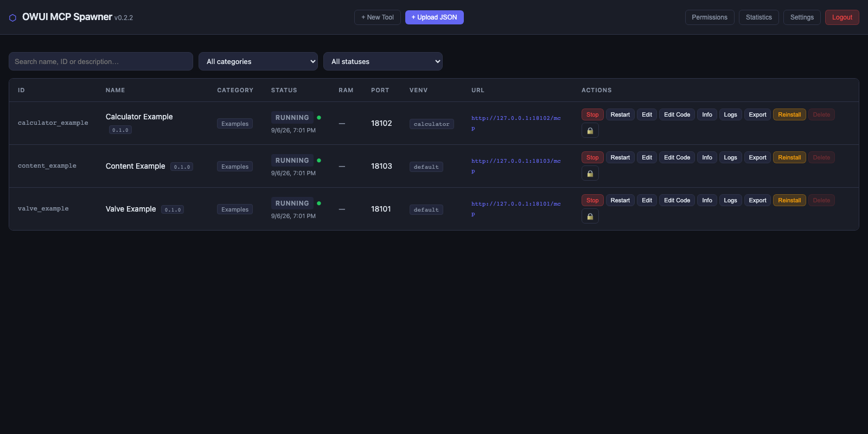Click the v0.2.2 version label
The image size is (868, 434).
tap(124, 18)
